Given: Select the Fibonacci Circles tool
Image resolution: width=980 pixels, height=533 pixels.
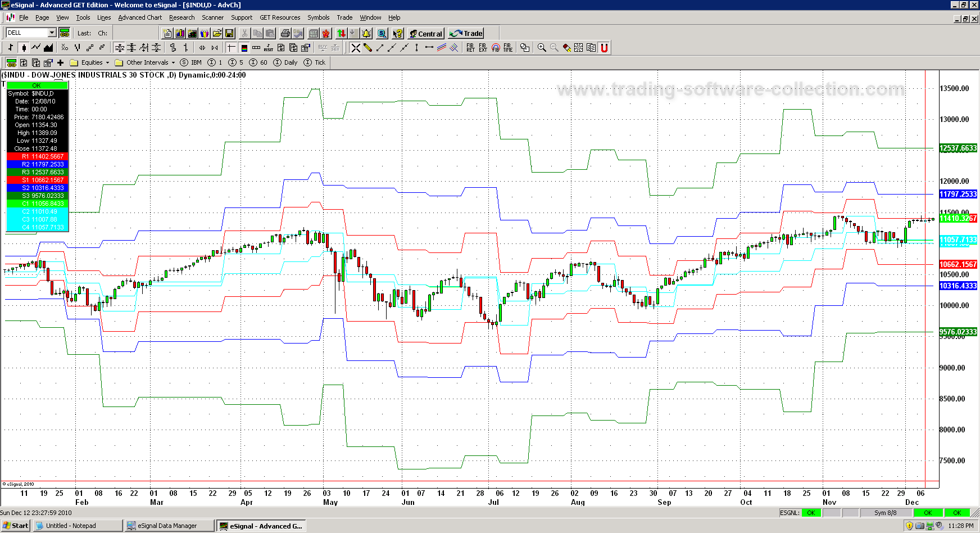Looking at the screenshot, I should point(496,48).
